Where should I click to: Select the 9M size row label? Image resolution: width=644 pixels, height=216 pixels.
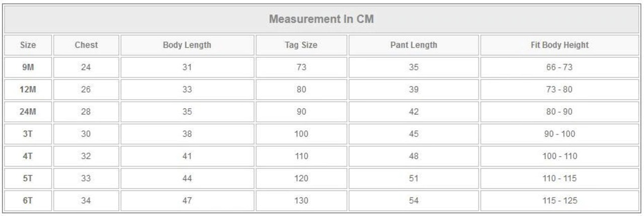point(28,67)
